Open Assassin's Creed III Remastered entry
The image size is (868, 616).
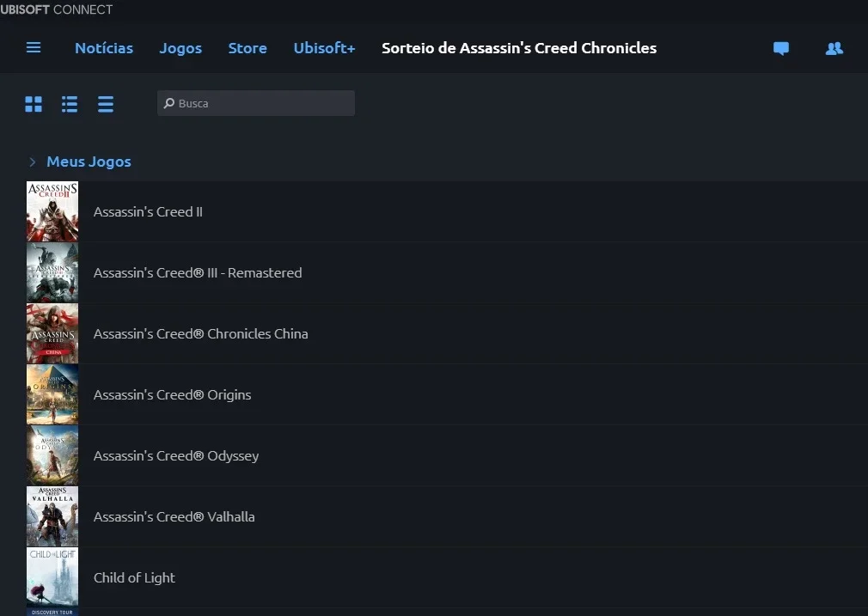point(447,272)
